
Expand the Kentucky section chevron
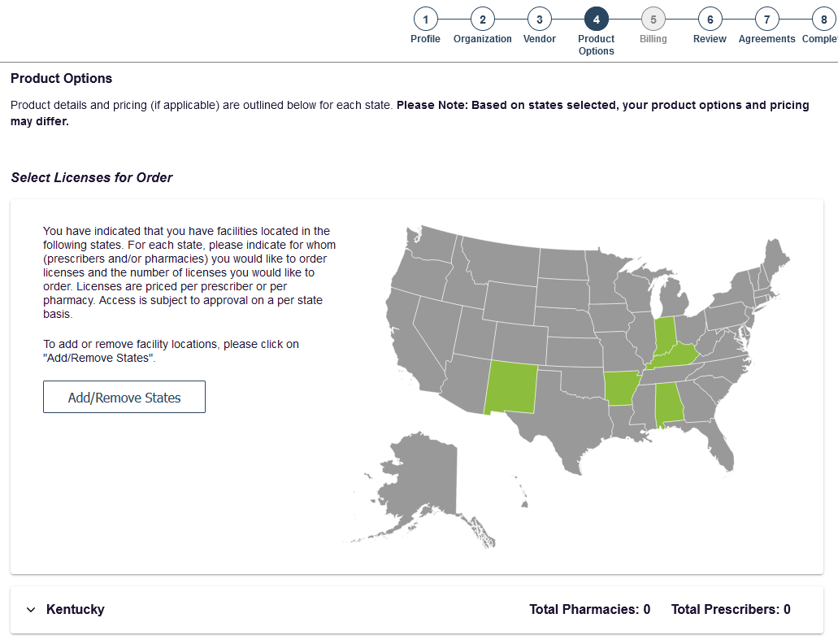pos(31,610)
